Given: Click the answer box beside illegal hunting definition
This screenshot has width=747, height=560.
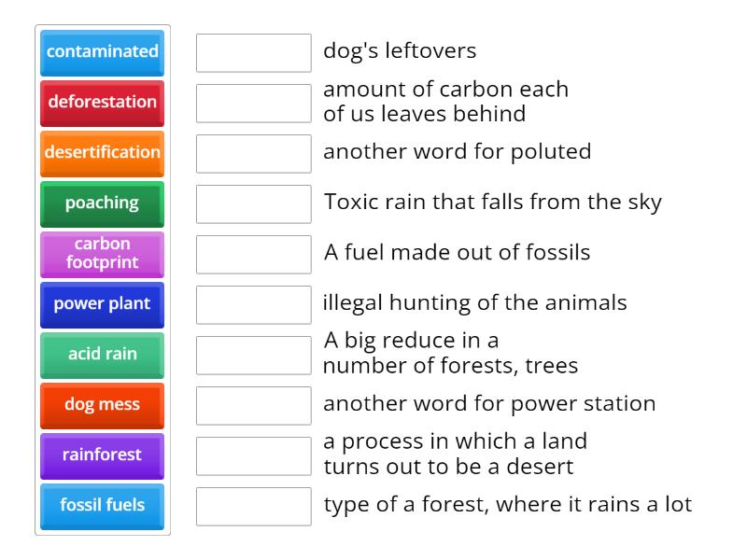Looking at the screenshot, I should click(x=253, y=304).
